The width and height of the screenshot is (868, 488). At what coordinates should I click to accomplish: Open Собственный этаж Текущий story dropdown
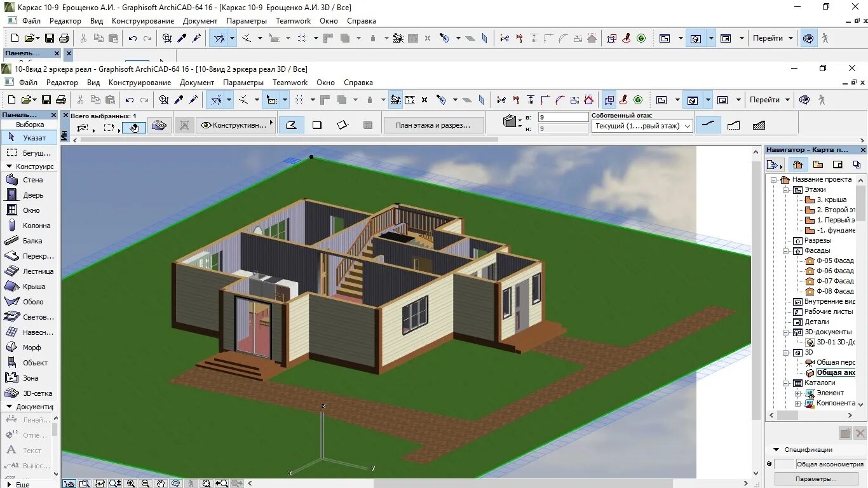(x=642, y=126)
